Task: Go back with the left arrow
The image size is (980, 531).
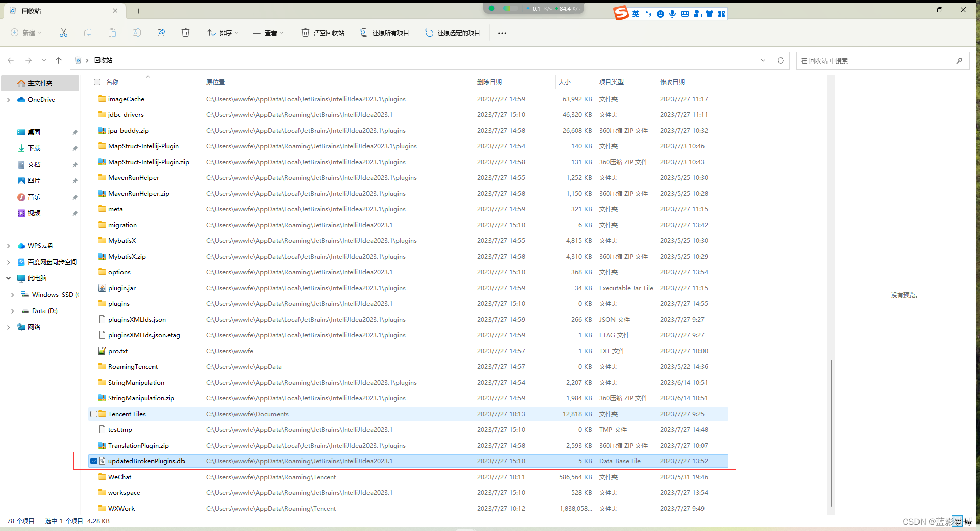Action: pyautogui.click(x=11, y=60)
